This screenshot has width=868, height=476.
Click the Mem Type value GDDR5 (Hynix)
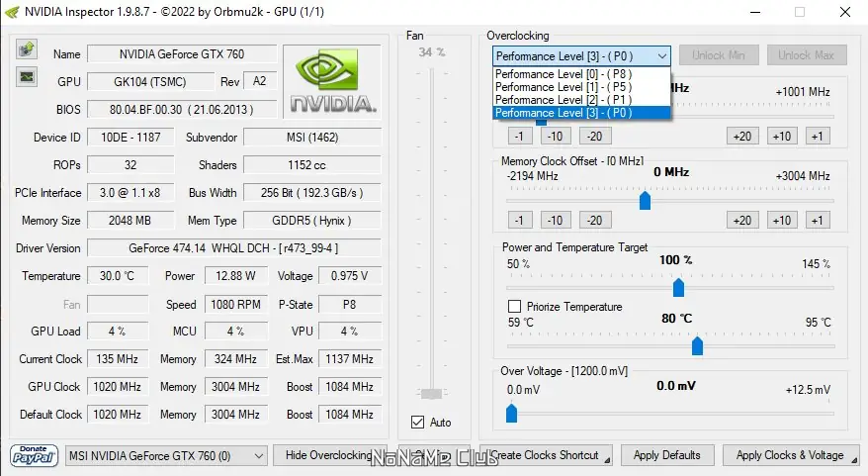(312, 221)
